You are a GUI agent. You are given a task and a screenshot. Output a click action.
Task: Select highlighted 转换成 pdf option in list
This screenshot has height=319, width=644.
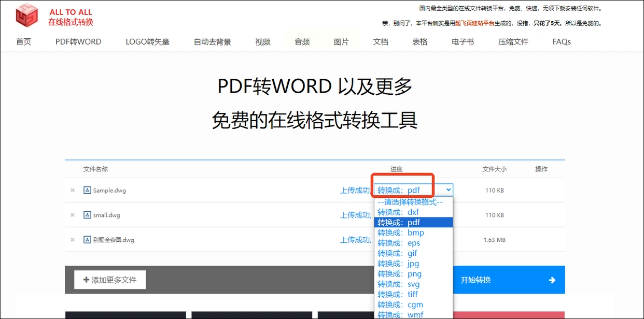(413, 222)
